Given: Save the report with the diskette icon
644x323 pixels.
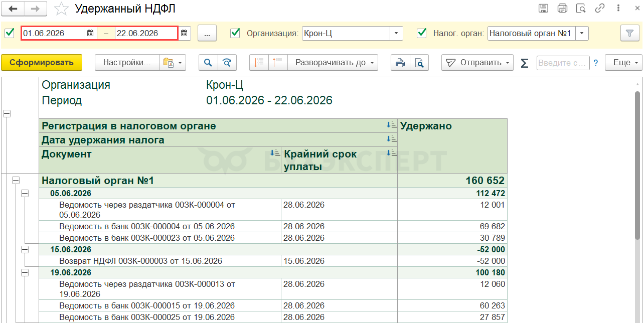Looking at the screenshot, I should click(x=543, y=8).
